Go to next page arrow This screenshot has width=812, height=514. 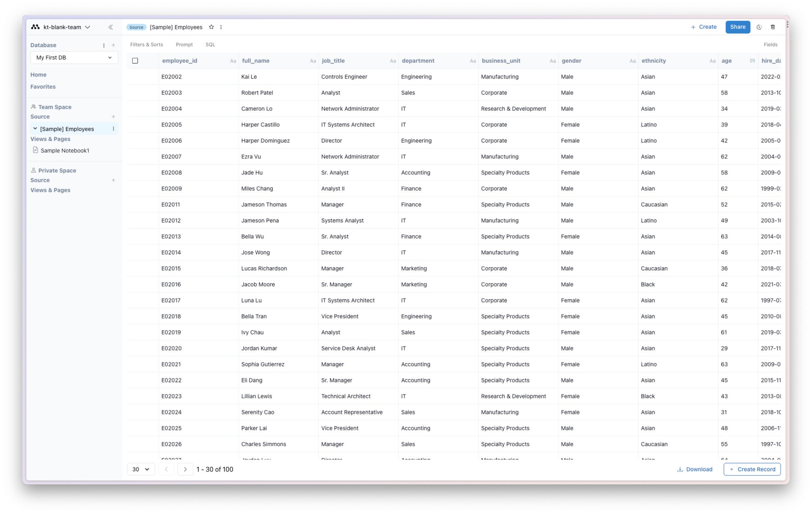185,469
